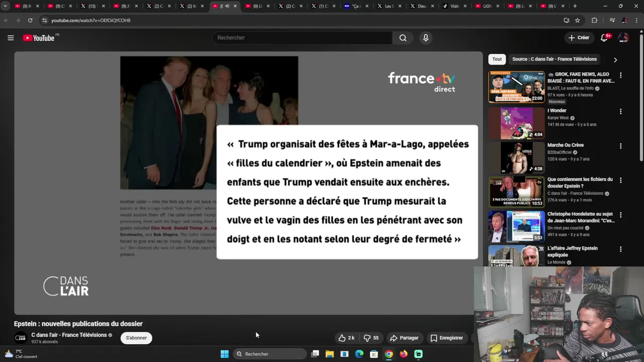Image resolution: width=644 pixels, height=362 pixels.
Task: Open the Créer dropdown button
Action: tap(579, 38)
